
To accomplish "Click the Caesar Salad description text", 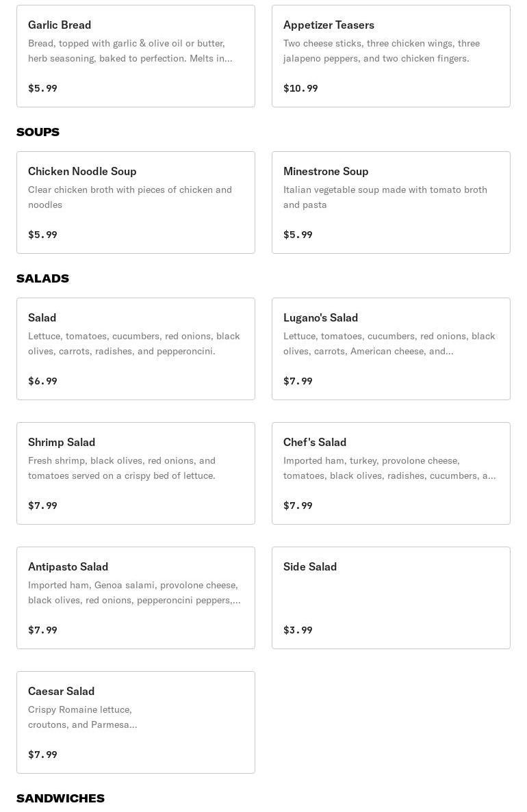I will coord(82,717).
